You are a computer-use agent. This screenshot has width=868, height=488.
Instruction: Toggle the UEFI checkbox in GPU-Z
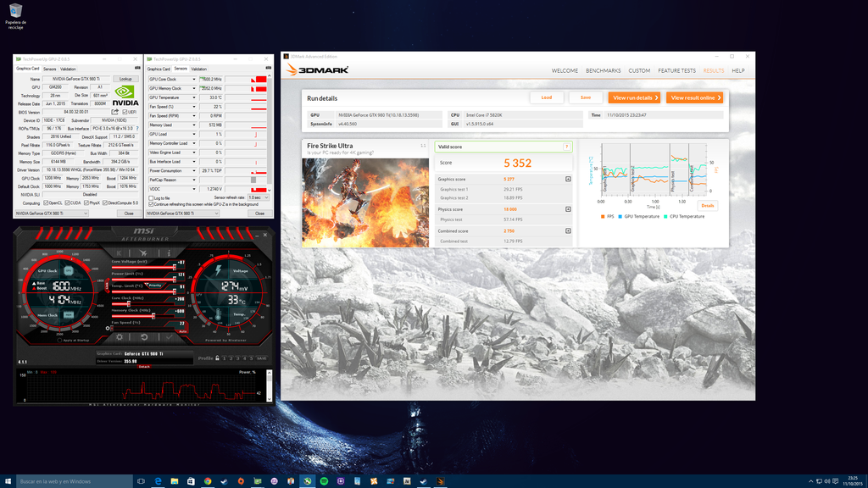coord(125,112)
